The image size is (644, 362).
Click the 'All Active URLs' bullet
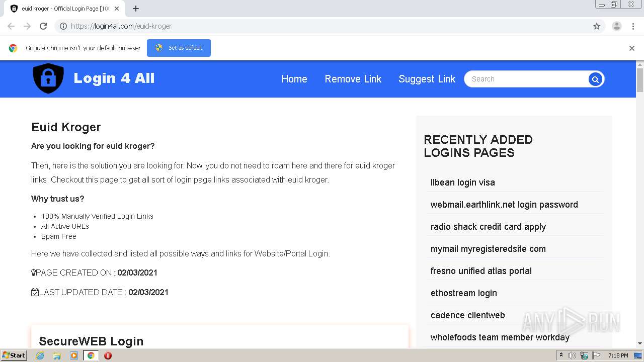point(65,226)
